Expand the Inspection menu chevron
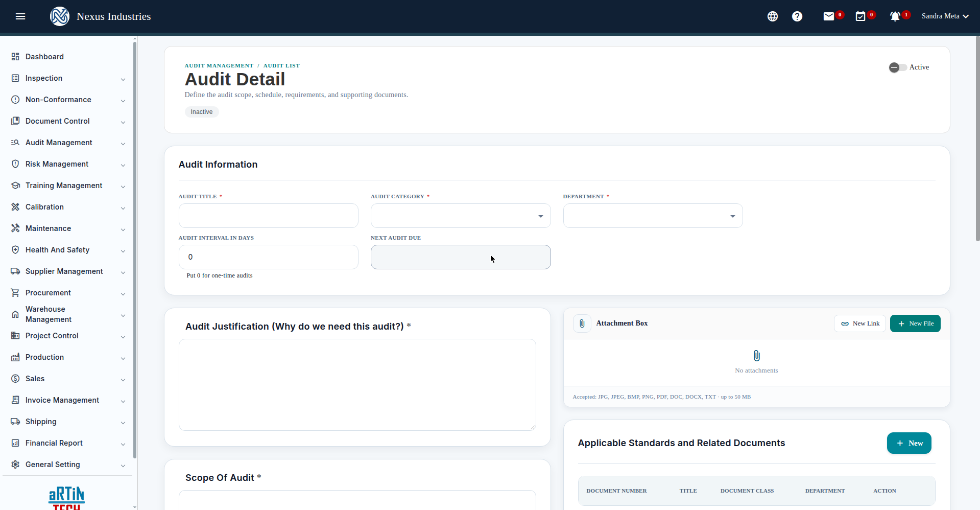980x510 pixels. point(123,79)
